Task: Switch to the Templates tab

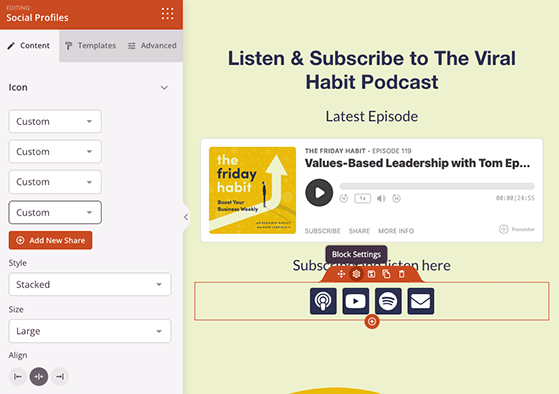Action: tap(91, 46)
